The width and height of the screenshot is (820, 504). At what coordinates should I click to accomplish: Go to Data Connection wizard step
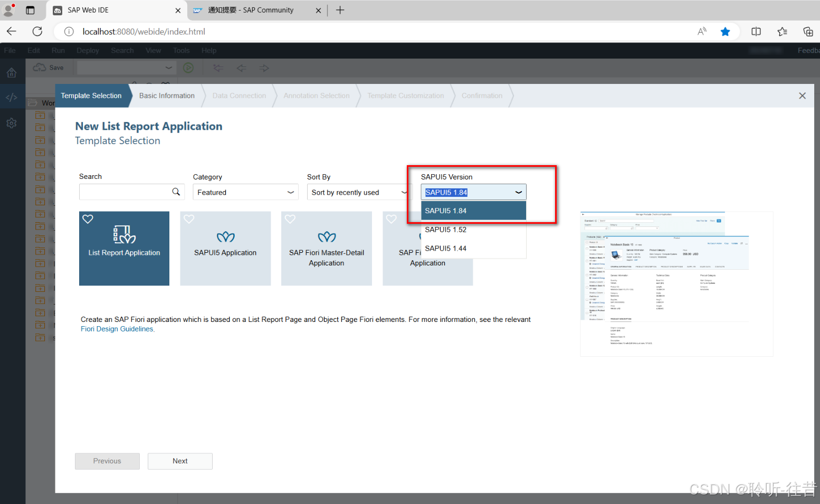pos(239,96)
